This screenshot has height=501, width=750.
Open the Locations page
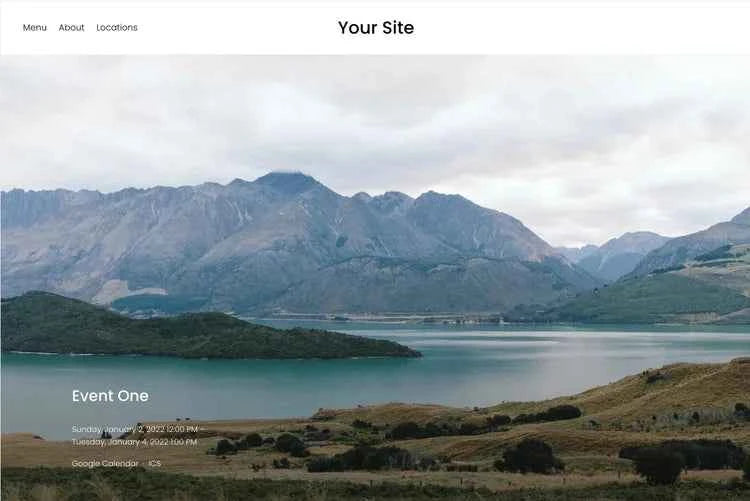click(117, 28)
